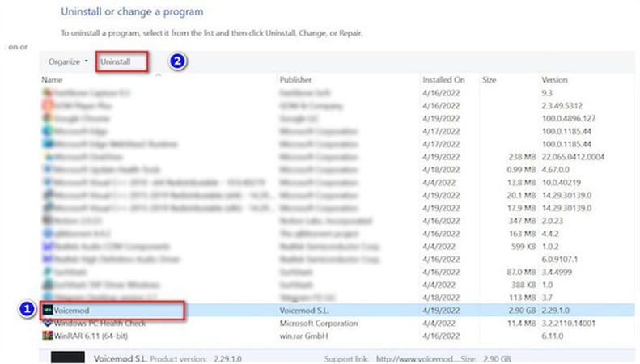
Task: Click the 347 MB size cell
Action: [x=522, y=221]
